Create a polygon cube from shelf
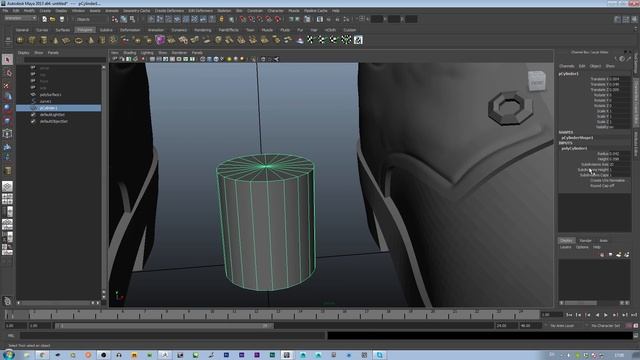640x360 pixels. tap(32, 40)
